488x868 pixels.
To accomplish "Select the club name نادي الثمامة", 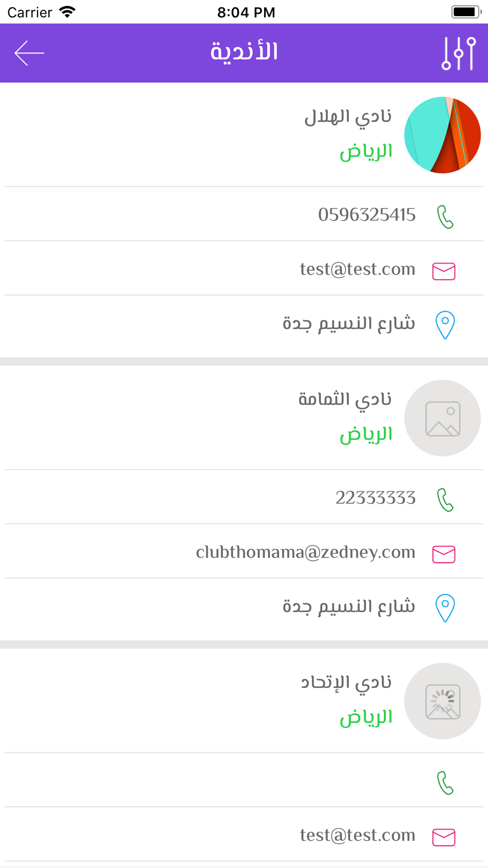I will coord(345,400).
